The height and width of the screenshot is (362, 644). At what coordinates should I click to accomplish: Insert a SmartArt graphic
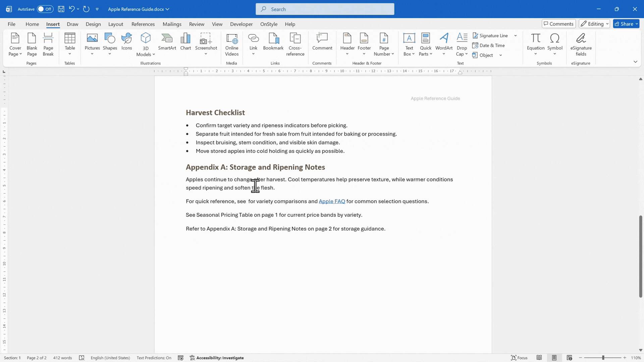(167, 42)
